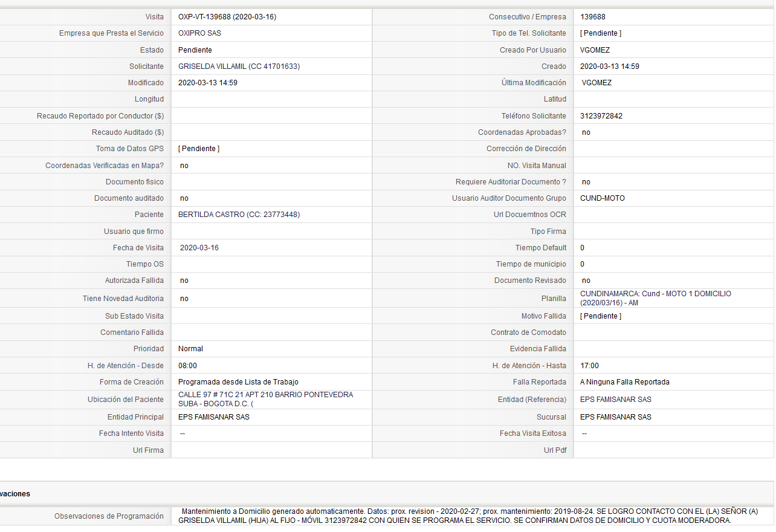Click the Url Docuemtnos OCR label

pyautogui.click(x=530, y=215)
